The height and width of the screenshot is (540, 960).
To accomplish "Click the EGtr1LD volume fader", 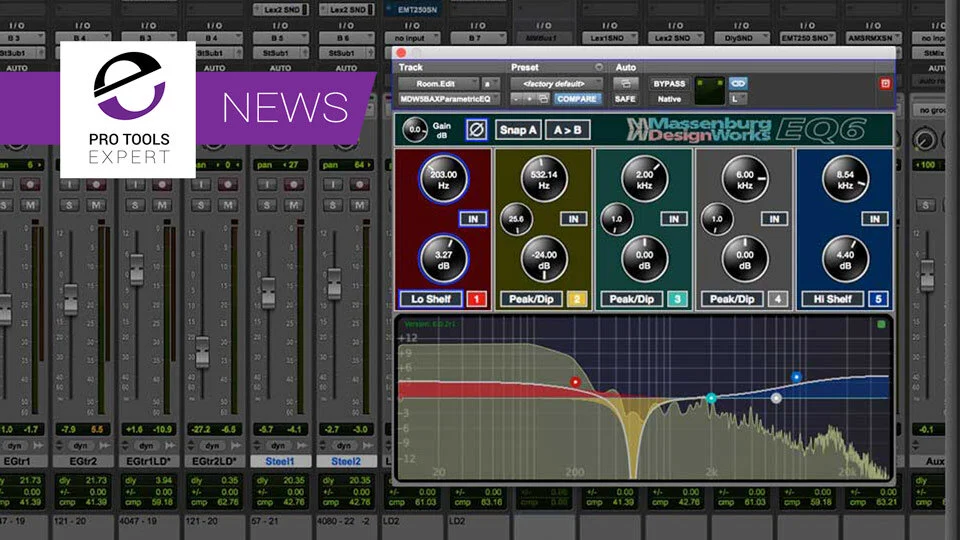I will coord(137,269).
